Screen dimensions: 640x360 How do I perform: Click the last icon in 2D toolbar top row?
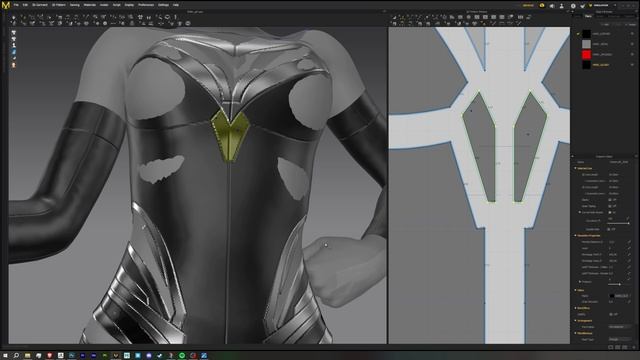[x=529, y=17]
